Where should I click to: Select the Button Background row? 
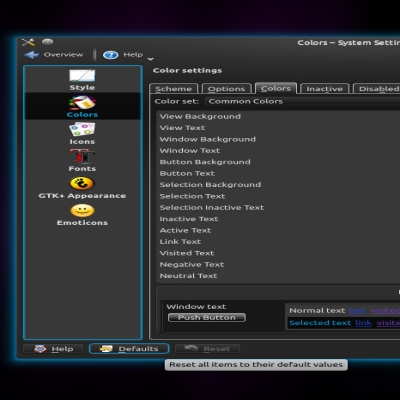pyautogui.click(x=278, y=162)
